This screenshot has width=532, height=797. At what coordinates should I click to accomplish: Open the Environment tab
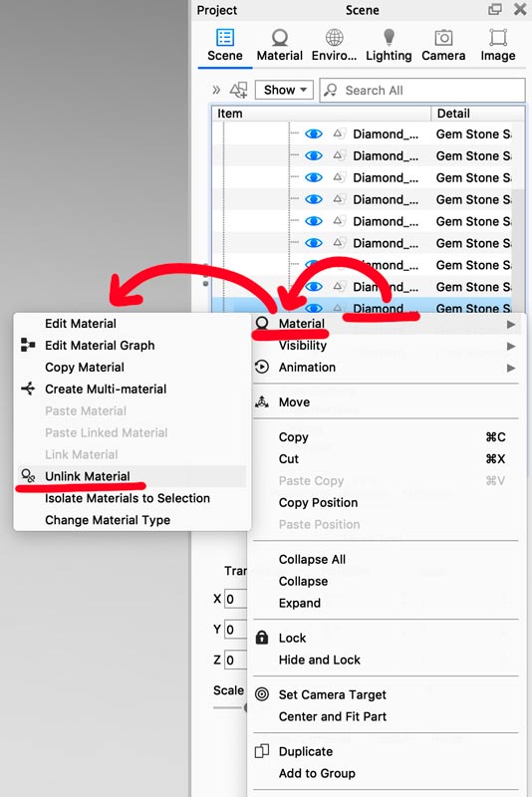[x=334, y=45]
